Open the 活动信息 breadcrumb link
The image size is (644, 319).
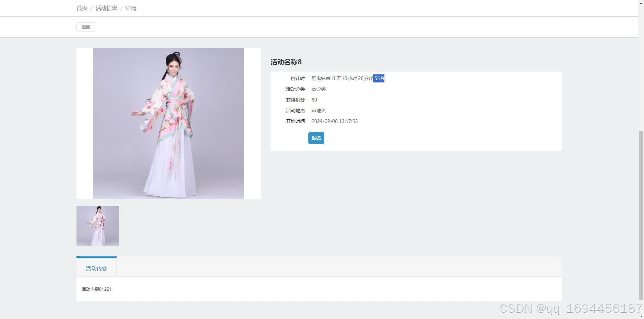click(106, 8)
